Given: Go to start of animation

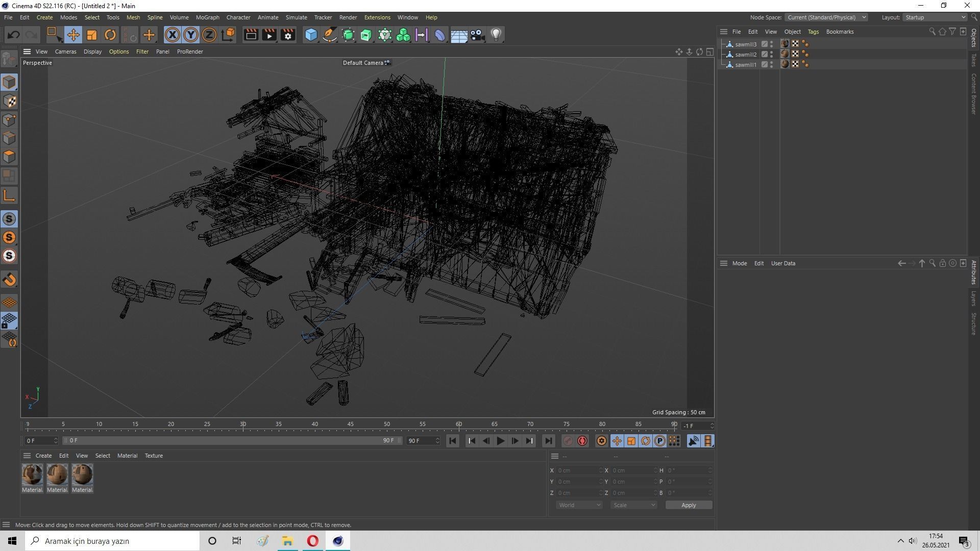Looking at the screenshot, I should point(452,441).
